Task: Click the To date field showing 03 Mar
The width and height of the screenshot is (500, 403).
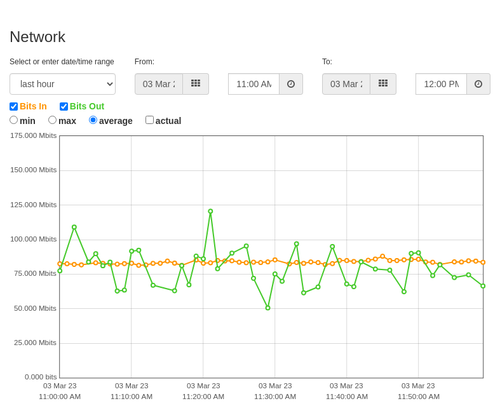Action: click(346, 84)
